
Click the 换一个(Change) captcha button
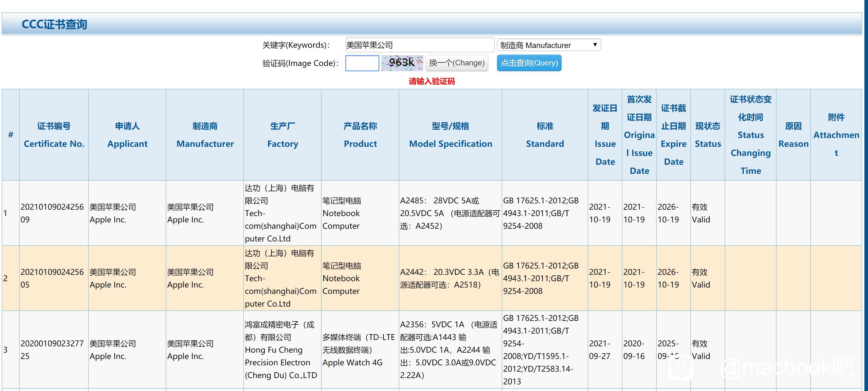(457, 63)
